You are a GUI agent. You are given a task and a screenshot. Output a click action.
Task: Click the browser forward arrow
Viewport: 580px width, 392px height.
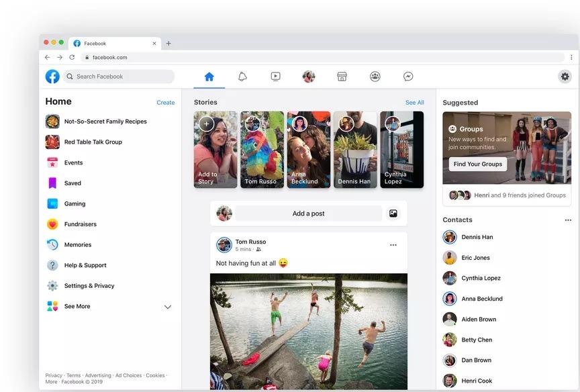coord(60,57)
